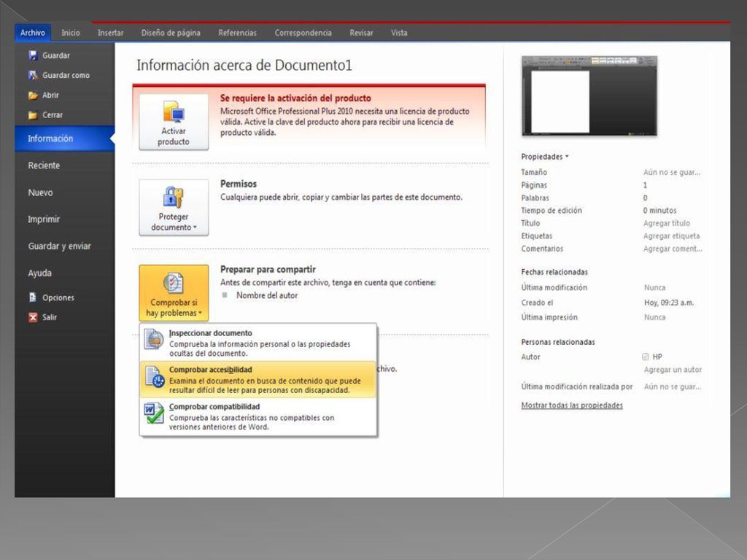Viewport: 747px width, 560px height.
Task: Click the 'Permisos' heading
Action: pos(239,184)
